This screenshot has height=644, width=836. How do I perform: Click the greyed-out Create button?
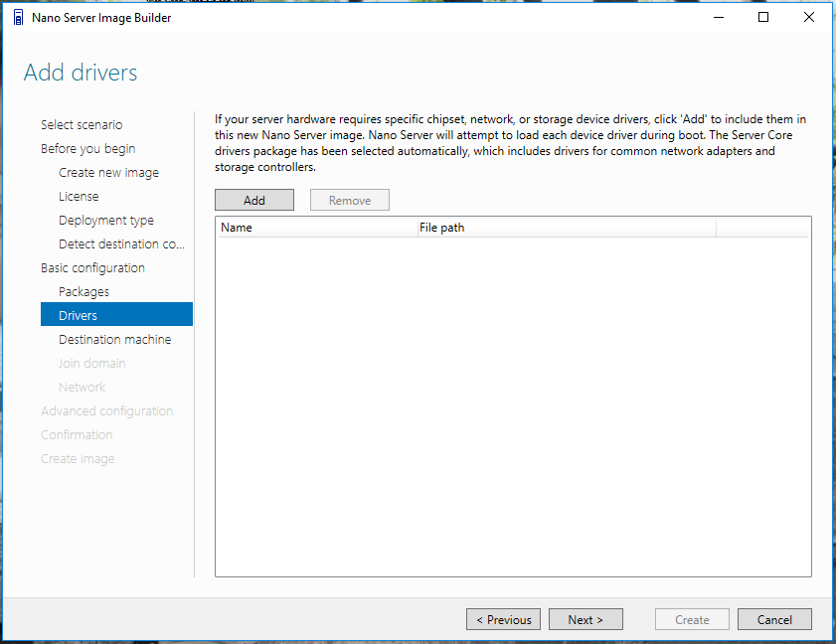click(692, 619)
